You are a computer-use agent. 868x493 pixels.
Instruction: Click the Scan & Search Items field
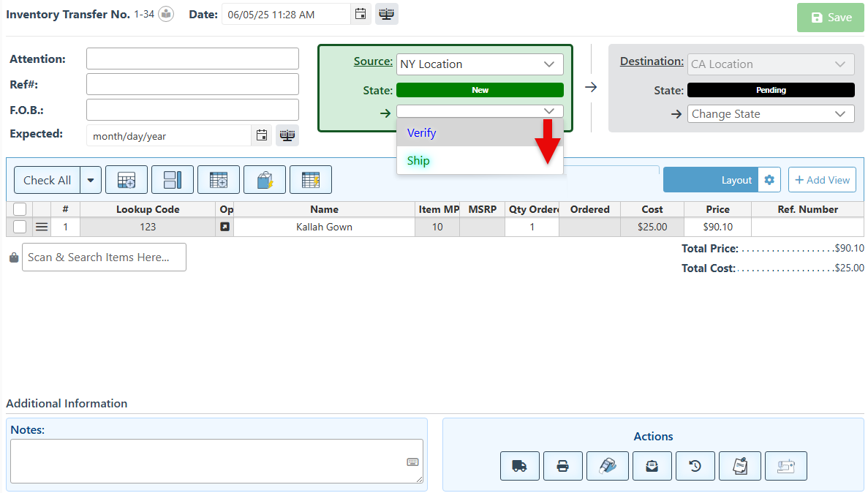(x=104, y=257)
